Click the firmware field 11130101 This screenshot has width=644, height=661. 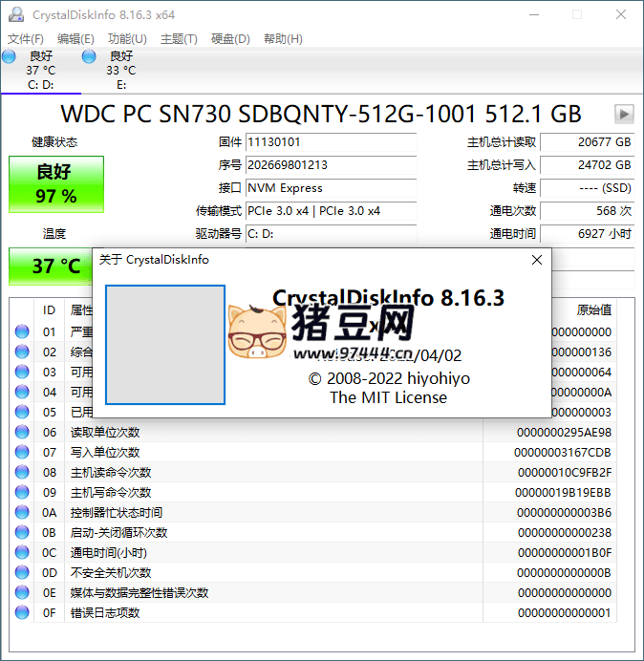point(330,142)
